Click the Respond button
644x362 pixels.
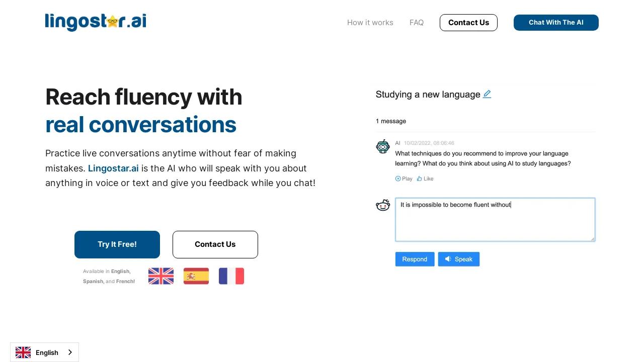[415, 259]
